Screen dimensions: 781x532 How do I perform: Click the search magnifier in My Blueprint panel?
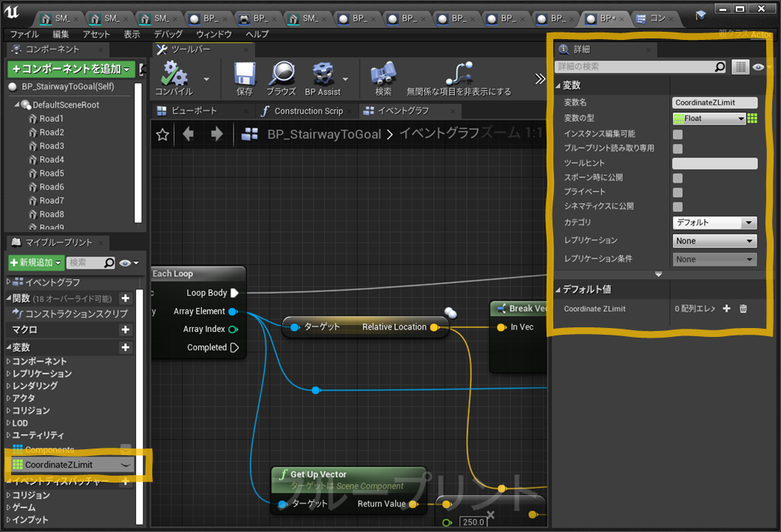[x=109, y=262]
